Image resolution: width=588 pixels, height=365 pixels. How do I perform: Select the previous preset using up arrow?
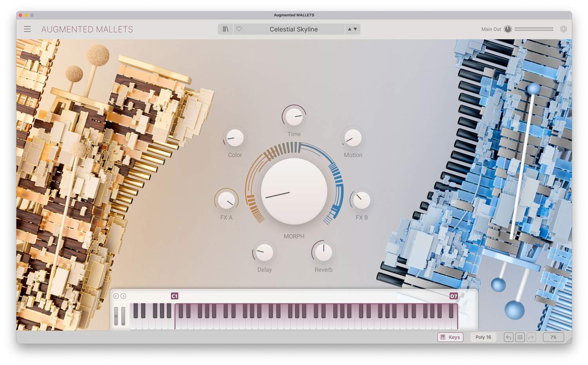point(350,29)
